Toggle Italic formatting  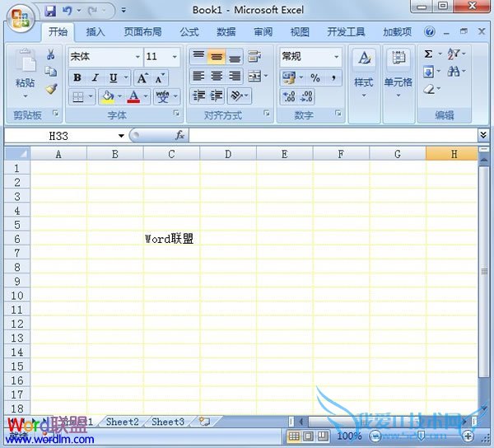pos(96,77)
